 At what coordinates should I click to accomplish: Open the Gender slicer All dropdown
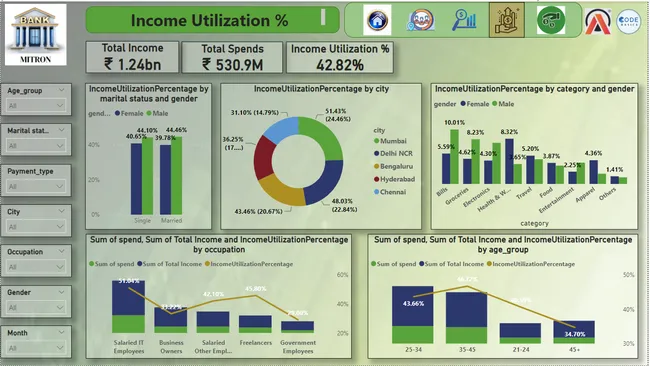(x=36, y=308)
